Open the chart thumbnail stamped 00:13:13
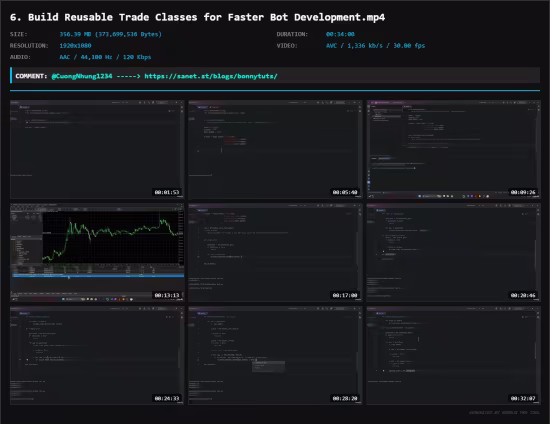 (x=97, y=253)
